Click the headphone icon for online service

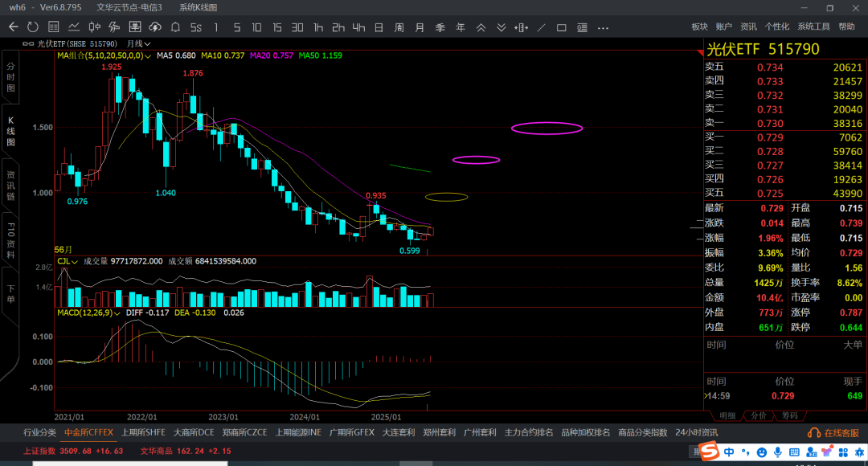coord(813,433)
